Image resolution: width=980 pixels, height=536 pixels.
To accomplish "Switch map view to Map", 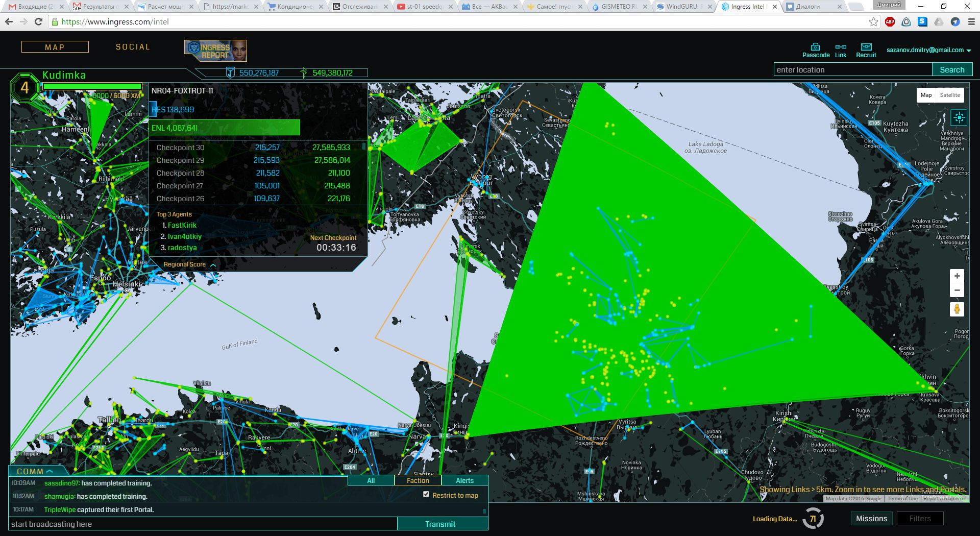I will [926, 95].
